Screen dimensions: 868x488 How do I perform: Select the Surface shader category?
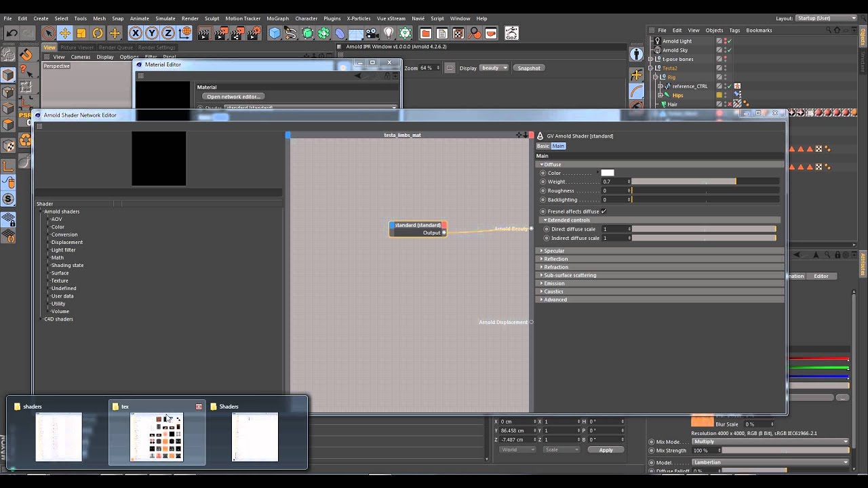(60, 273)
